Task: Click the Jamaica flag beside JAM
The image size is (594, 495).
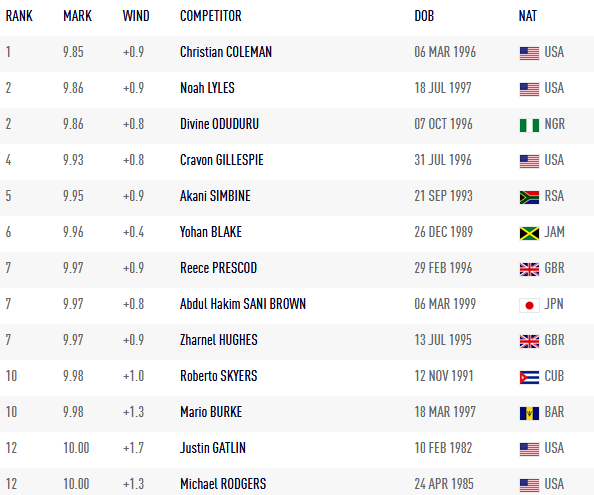Action: click(529, 233)
